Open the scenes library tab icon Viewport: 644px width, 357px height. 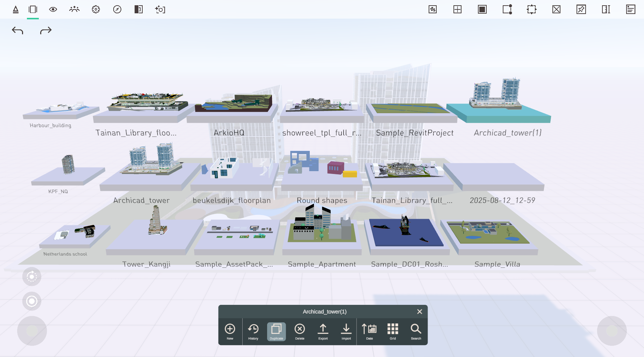click(33, 9)
